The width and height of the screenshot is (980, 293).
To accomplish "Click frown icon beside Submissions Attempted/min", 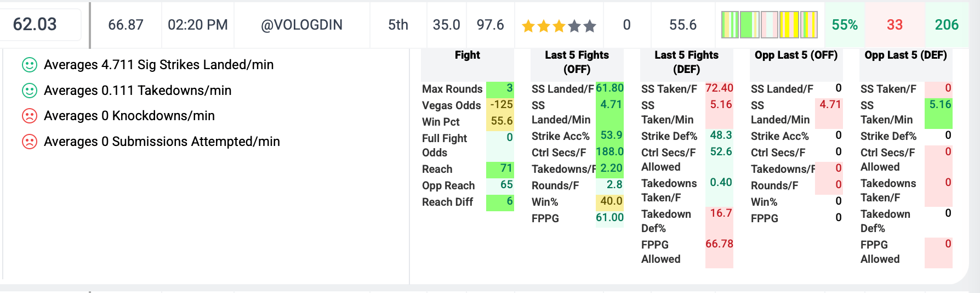I will click(29, 142).
